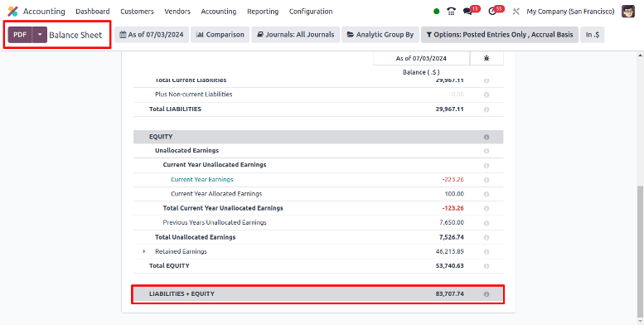The image size is (644, 325).
Task: Open the Vendors menu
Action: coord(177,12)
